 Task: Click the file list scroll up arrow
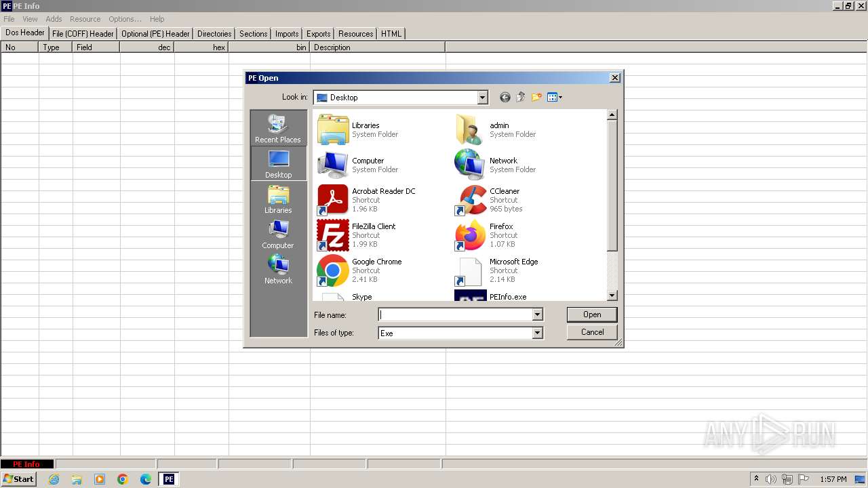(x=612, y=115)
